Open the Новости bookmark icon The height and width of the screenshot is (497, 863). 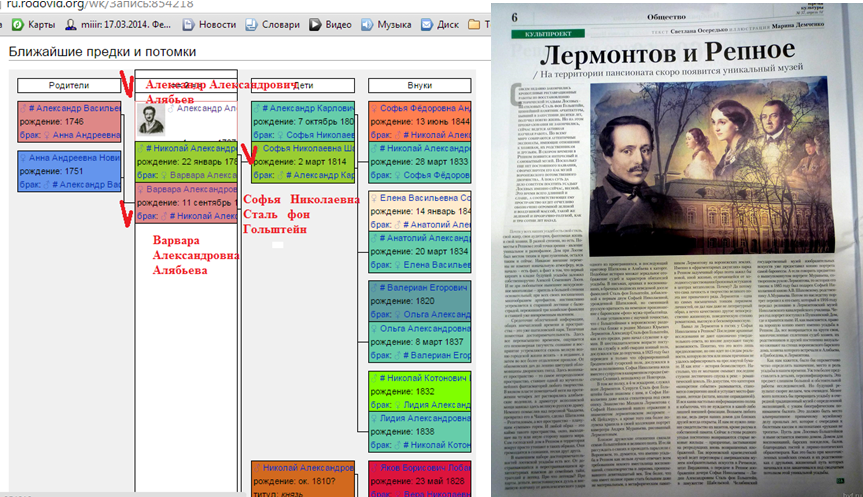(x=188, y=25)
